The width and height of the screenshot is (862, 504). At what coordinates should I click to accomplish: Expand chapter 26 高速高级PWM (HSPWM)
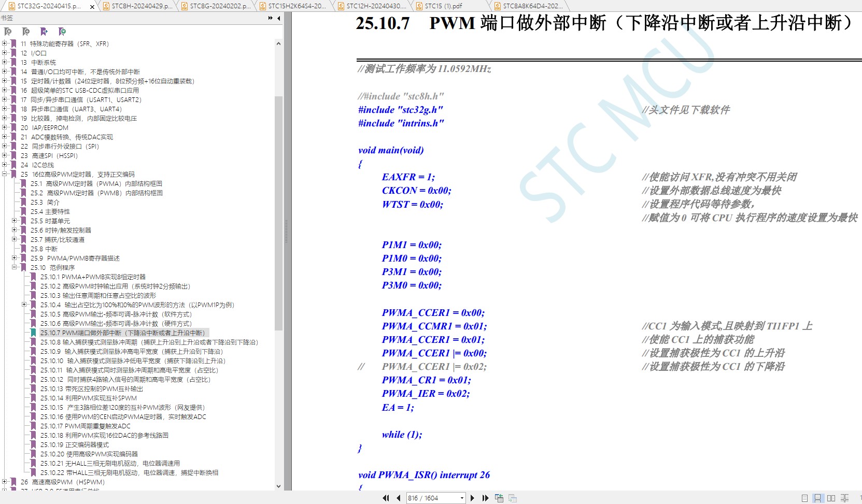pos(5,482)
